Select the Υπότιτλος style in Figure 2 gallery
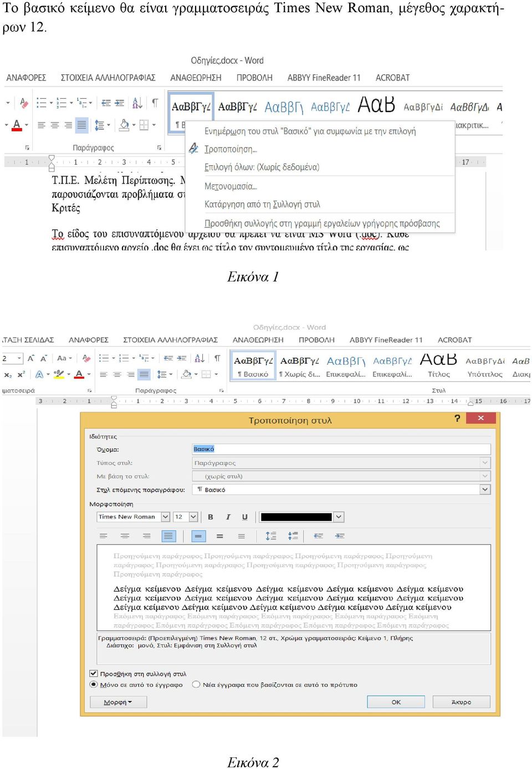 coord(485,366)
